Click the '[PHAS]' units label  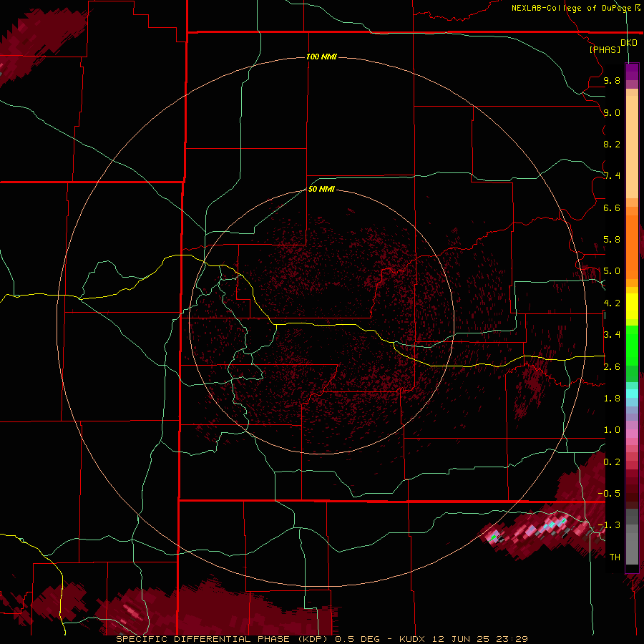tap(605, 50)
